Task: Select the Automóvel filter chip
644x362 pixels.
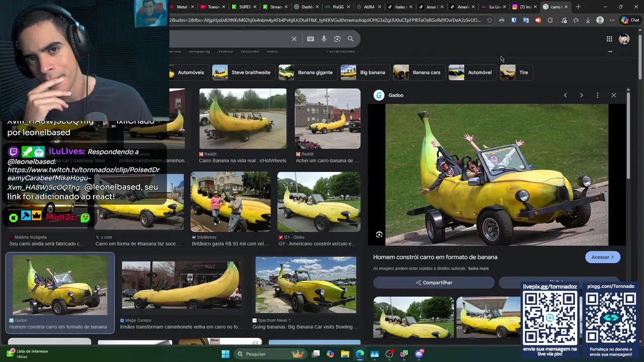Action: (472, 72)
